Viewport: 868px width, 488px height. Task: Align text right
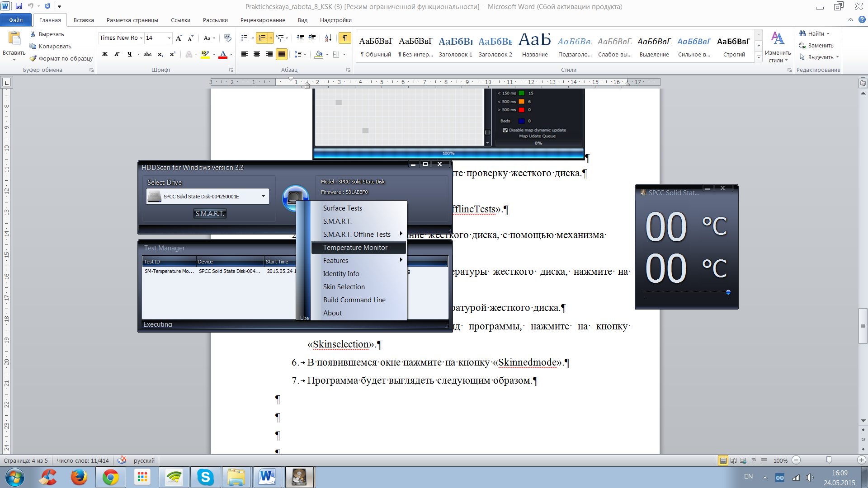pyautogui.click(x=269, y=54)
